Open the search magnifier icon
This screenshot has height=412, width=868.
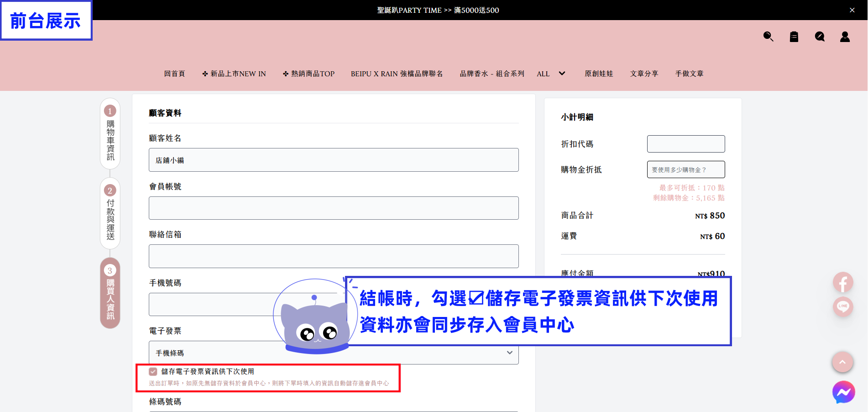[x=769, y=37]
